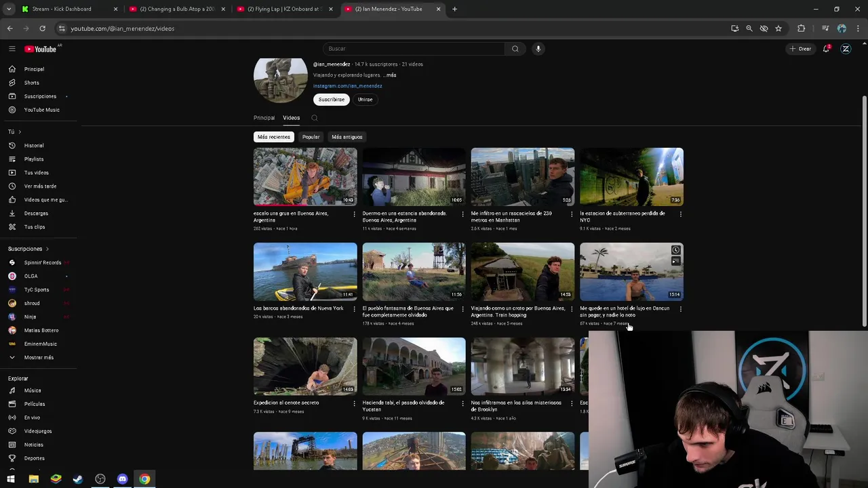Viewport: 868px width, 488px height.
Task: Open Videojuegos under Explorar
Action: pos(39,431)
